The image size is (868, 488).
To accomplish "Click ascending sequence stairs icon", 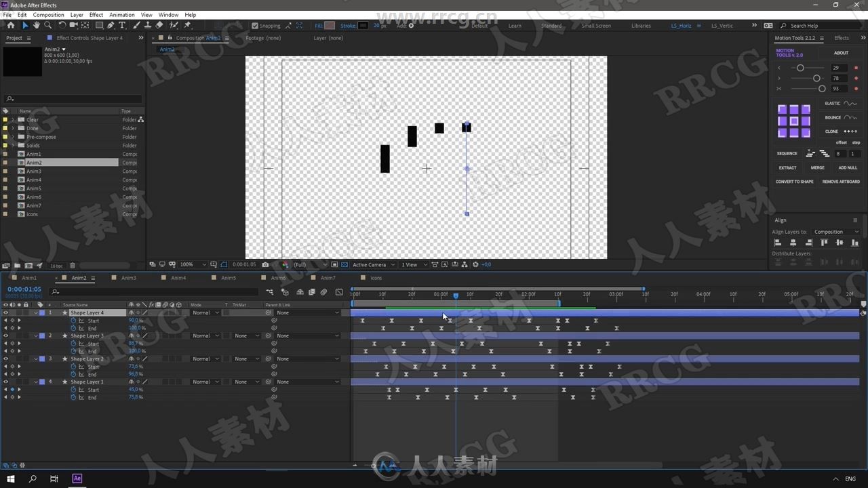I will click(x=810, y=154).
